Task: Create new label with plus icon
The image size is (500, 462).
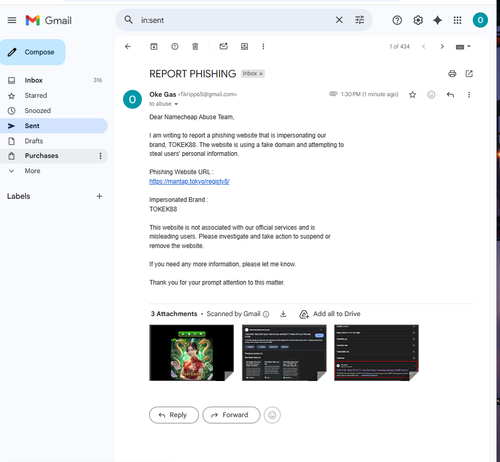Action: pos(99,196)
